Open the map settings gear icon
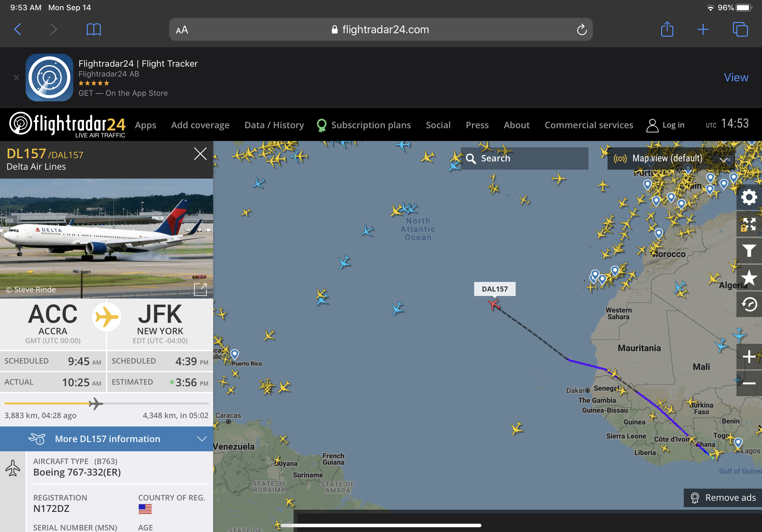 (x=749, y=198)
